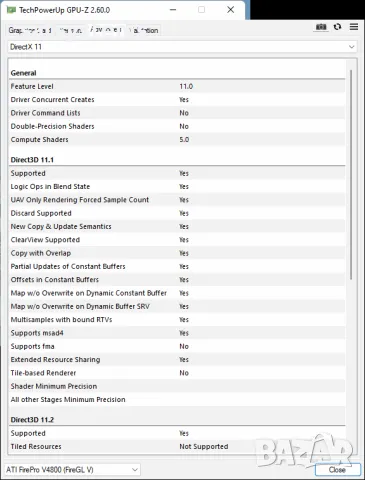
Task: Minimize the GPU-Z window
Action: click(x=173, y=10)
